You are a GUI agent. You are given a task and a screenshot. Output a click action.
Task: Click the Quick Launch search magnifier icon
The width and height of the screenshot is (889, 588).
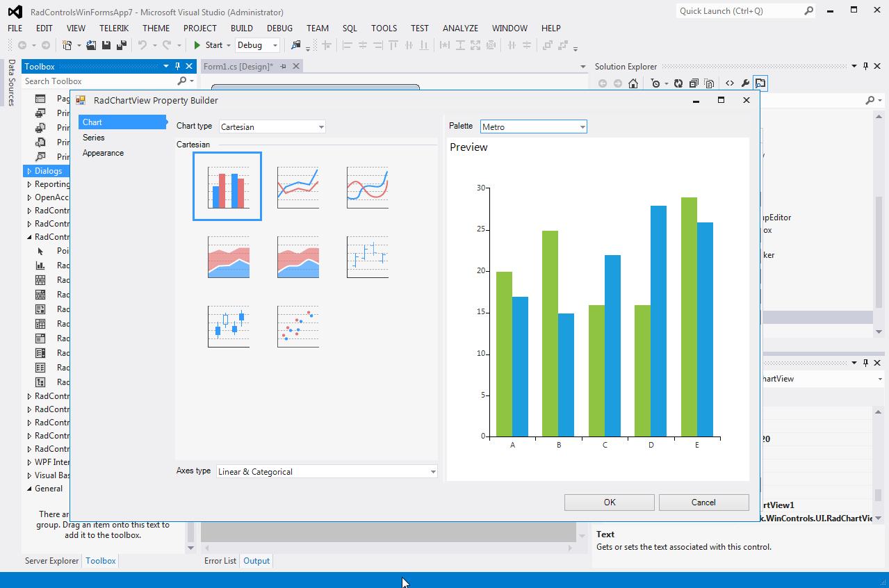click(x=809, y=11)
